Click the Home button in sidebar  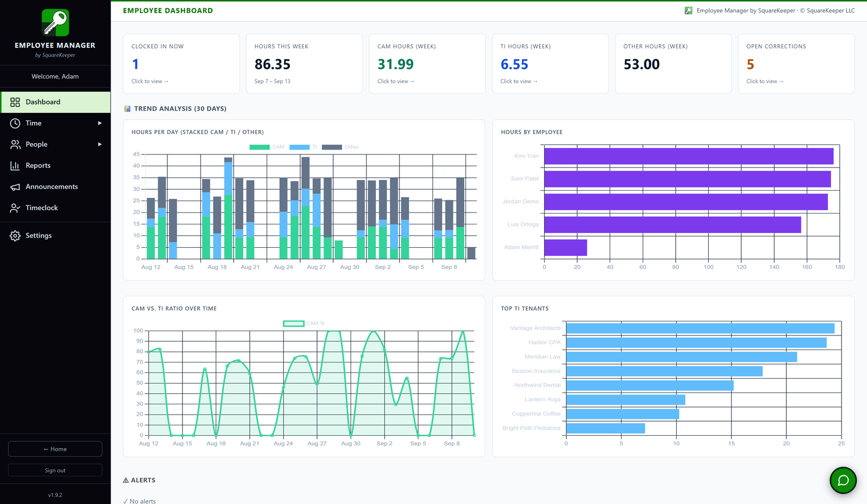pos(55,449)
